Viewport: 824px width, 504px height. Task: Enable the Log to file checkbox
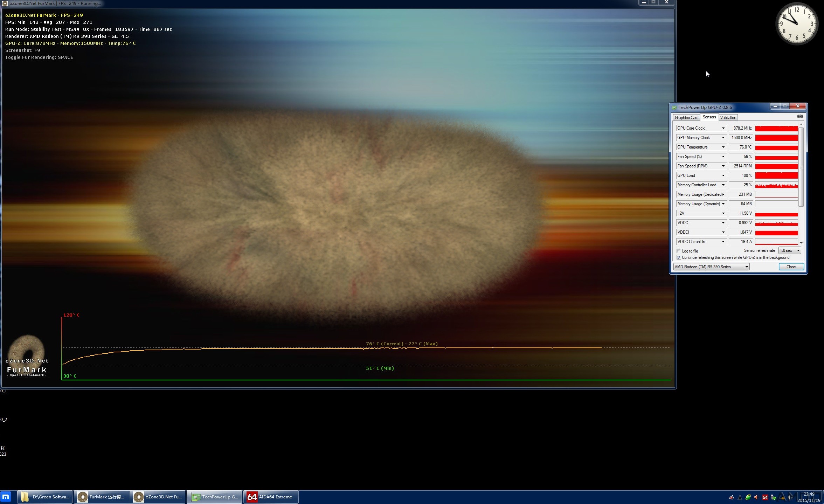pos(679,251)
